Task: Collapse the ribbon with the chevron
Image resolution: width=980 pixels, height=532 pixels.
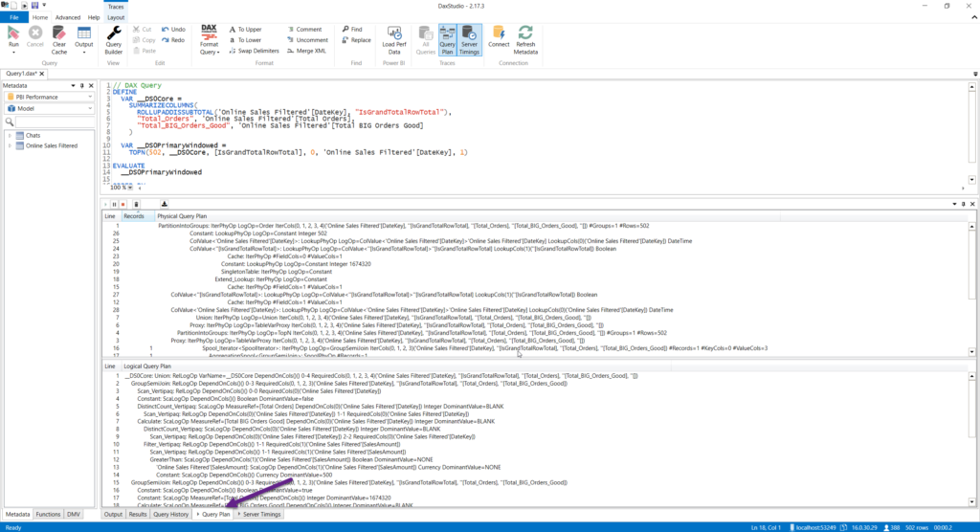Action: coord(974,17)
